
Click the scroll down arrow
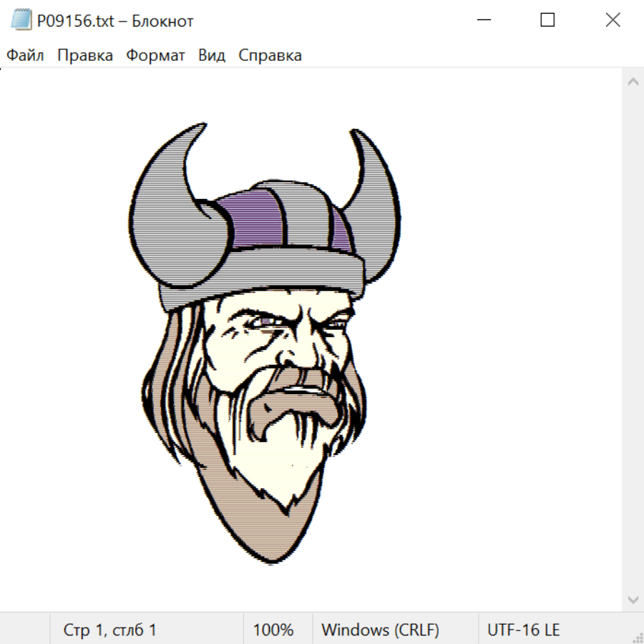pos(633,599)
